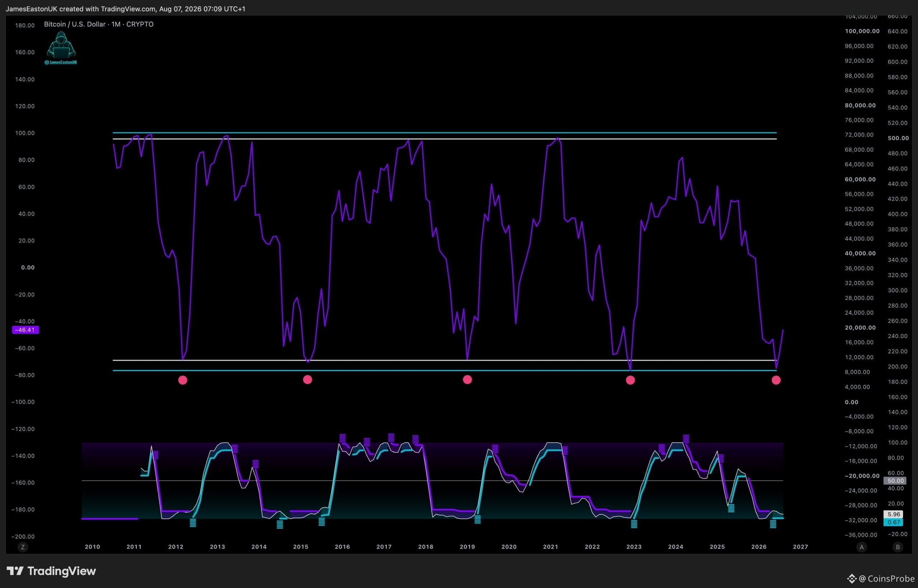The height and width of the screenshot is (588, 918).
Task: Click −140.00 on the left price scale
Action: click(23, 456)
